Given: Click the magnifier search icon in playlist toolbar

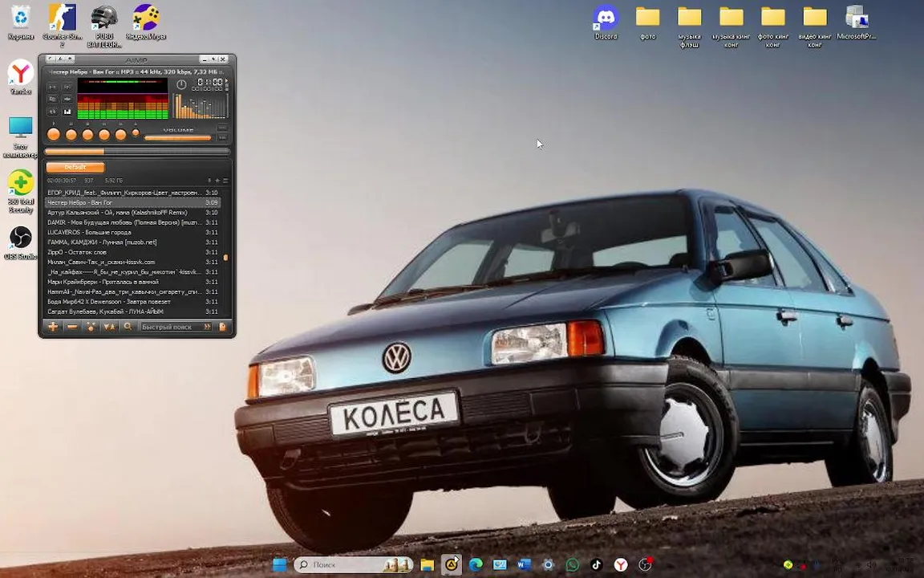Looking at the screenshot, I should 128,327.
